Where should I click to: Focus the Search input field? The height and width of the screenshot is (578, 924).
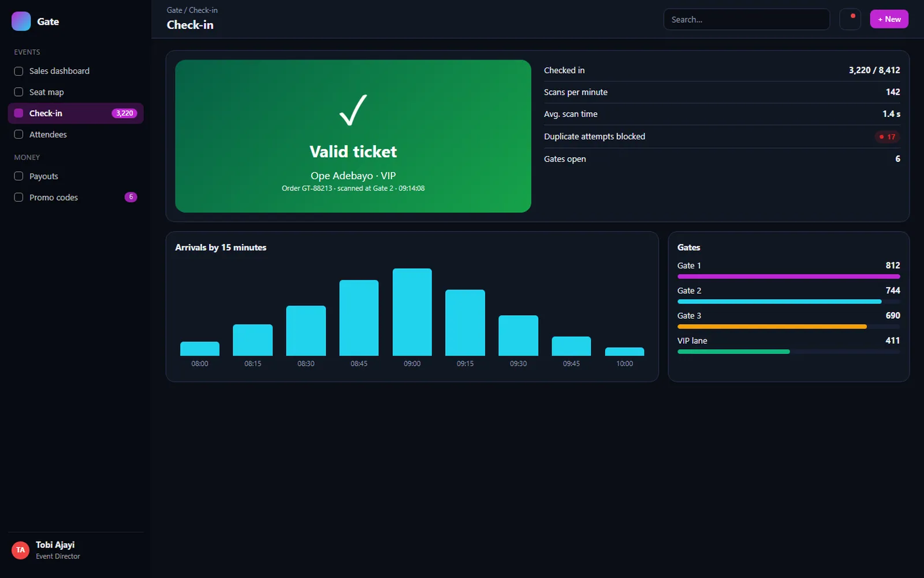point(746,19)
